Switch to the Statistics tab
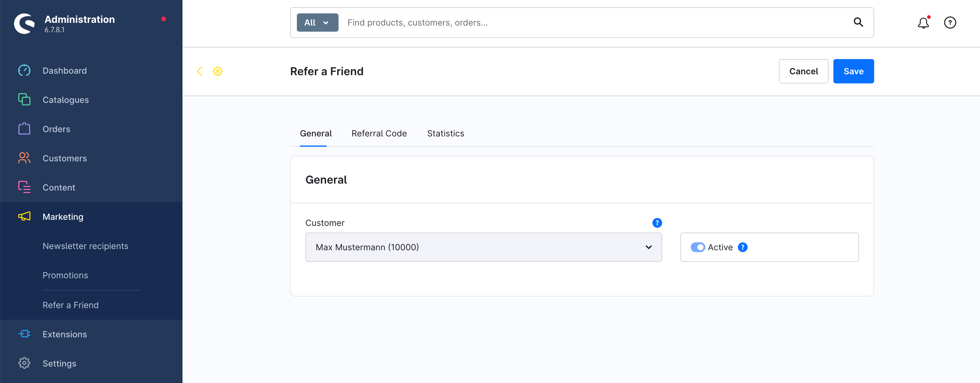Screen dimensions: 980x383 click(x=446, y=133)
